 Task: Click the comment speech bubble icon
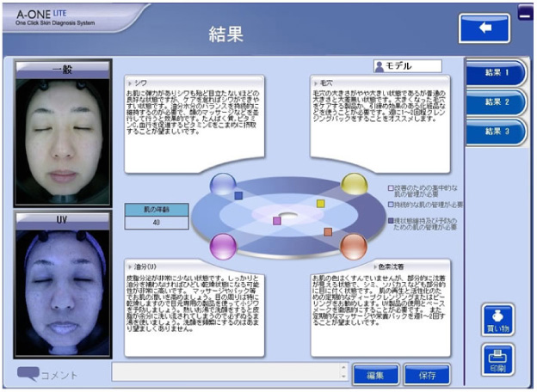pyautogui.click(x=28, y=374)
